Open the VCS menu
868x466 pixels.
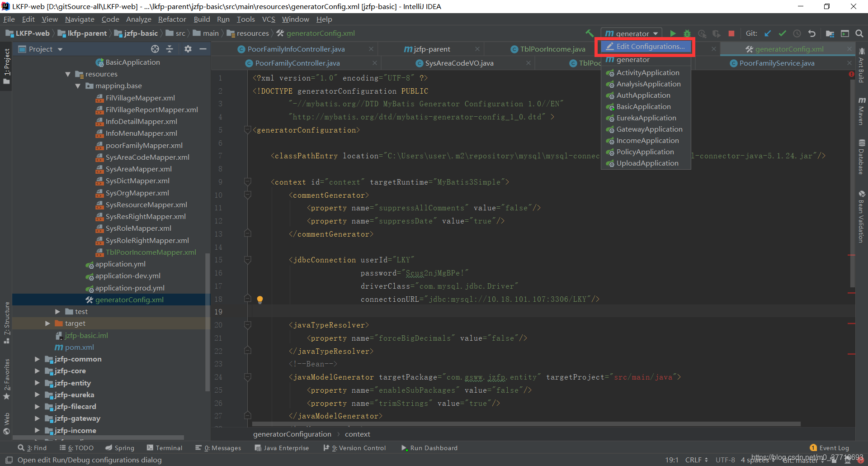(x=269, y=19)
